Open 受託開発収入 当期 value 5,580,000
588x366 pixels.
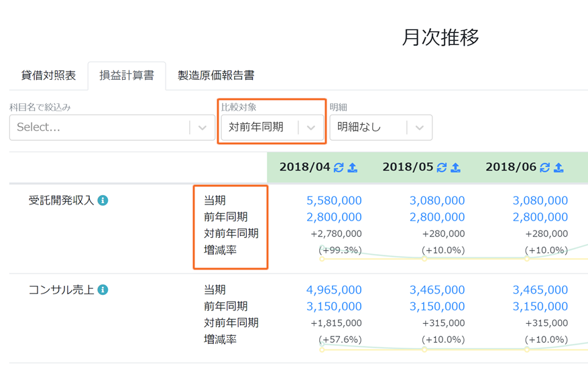334,200
